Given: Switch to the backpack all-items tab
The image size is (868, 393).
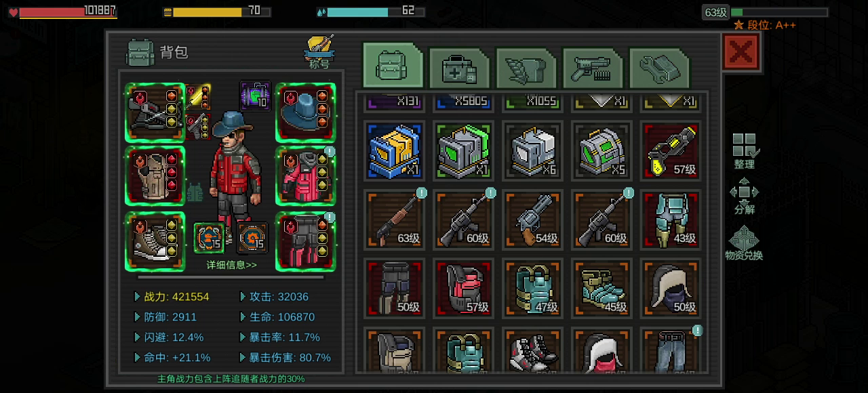Looking at the screenshot, I should click(x=393, y=66).
